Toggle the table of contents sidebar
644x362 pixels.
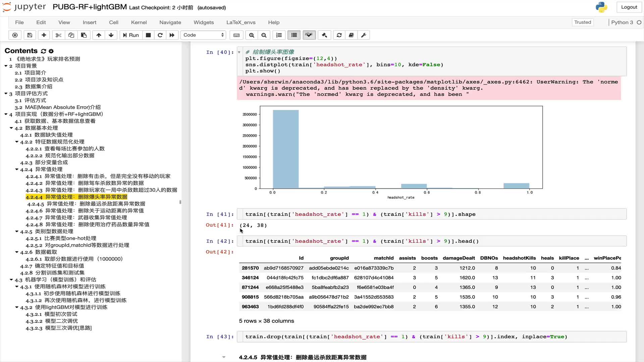pos(294,35)
